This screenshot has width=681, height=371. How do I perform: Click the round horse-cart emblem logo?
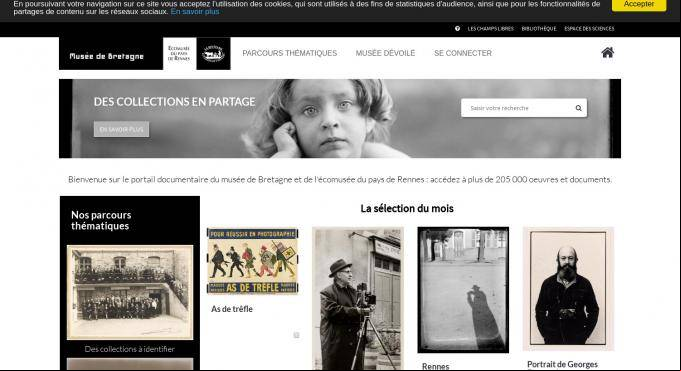tap(213, 53)
